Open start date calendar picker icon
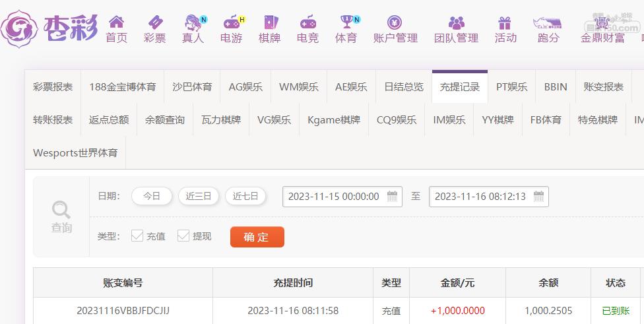The width and height of the screenshot is (644, 324). point(392,196)
